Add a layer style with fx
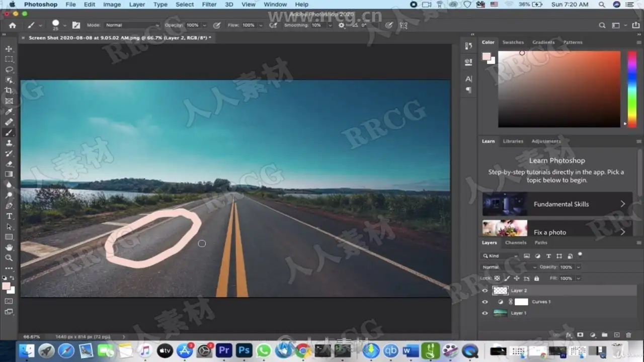The width and height of the screenshot is (644, 362). 569,335
